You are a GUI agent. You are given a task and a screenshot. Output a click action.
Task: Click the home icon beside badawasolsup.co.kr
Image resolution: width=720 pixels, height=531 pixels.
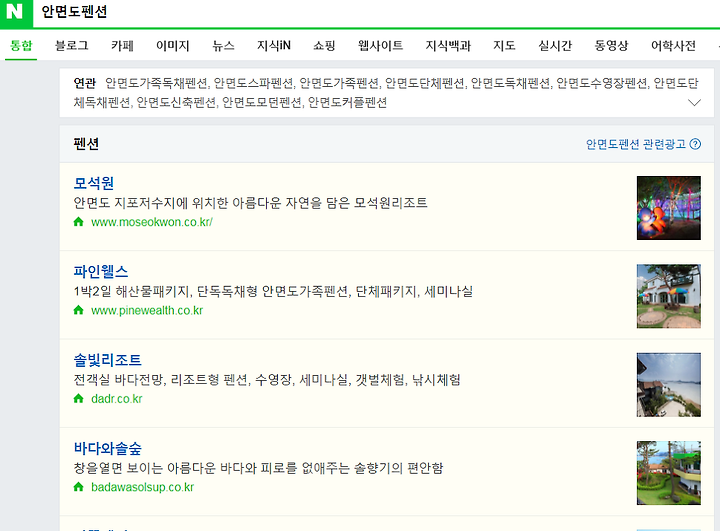click(79, 486)
